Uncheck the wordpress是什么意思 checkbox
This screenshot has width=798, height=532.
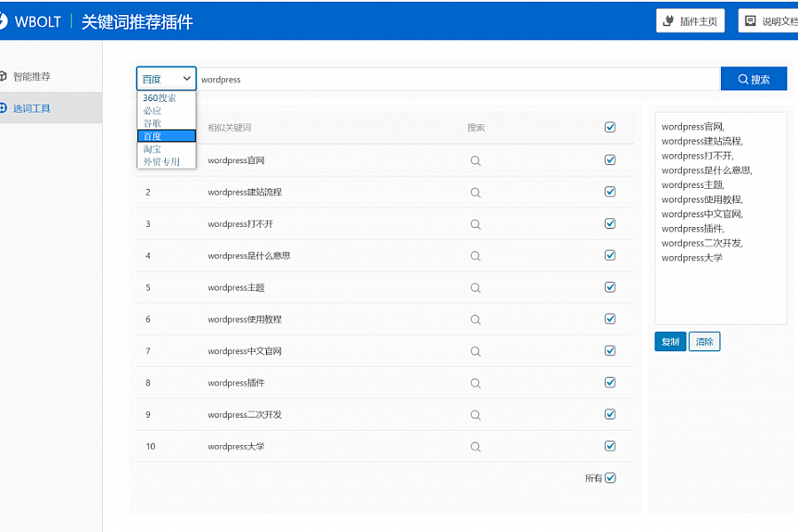coord(610,255)
